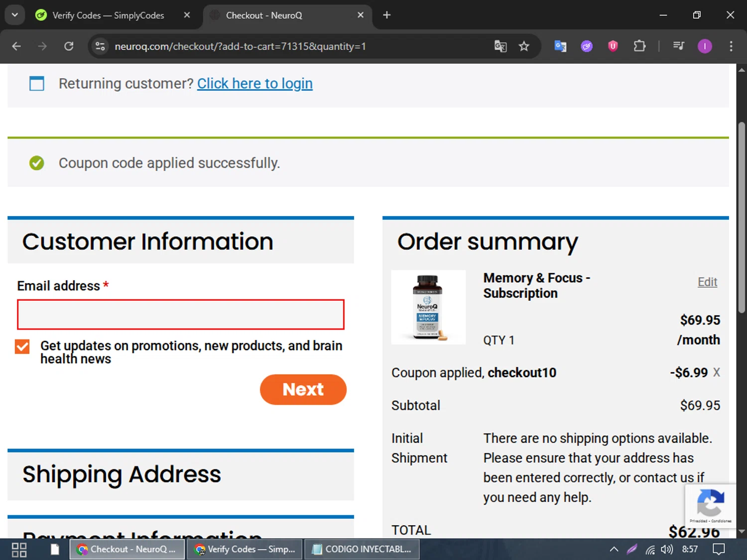Open the Google Translate extension
The height and width of the screenshot is (560, 747).
[x=560, y=46]
